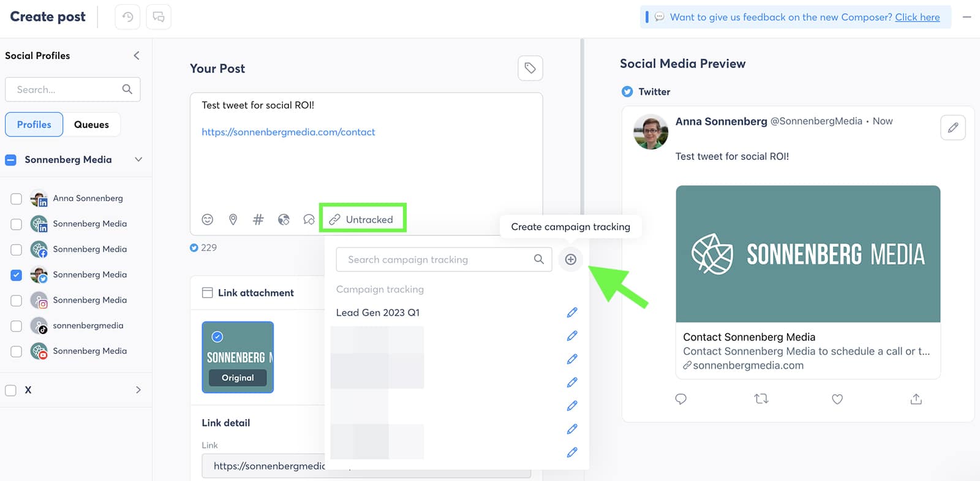Focus the Search campaign tracking field
Screen dimensions: 980x481
point(444,259)
